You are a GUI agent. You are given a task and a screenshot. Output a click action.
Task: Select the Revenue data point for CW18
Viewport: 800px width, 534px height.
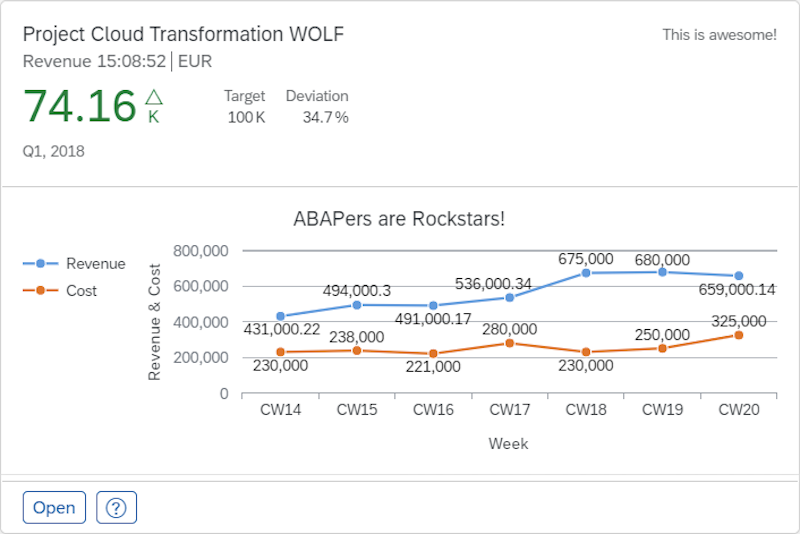tap(585, 273)
